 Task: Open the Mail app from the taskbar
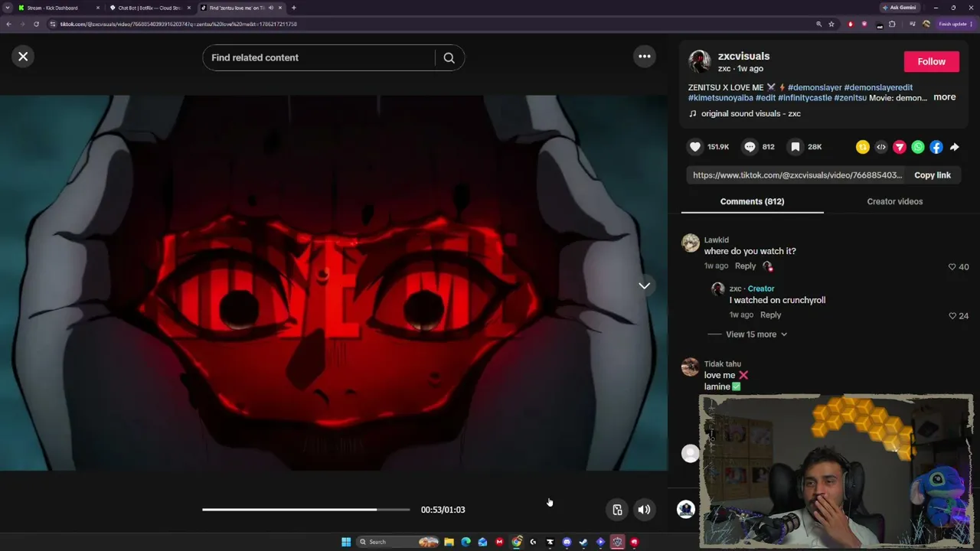coord(482,542)
